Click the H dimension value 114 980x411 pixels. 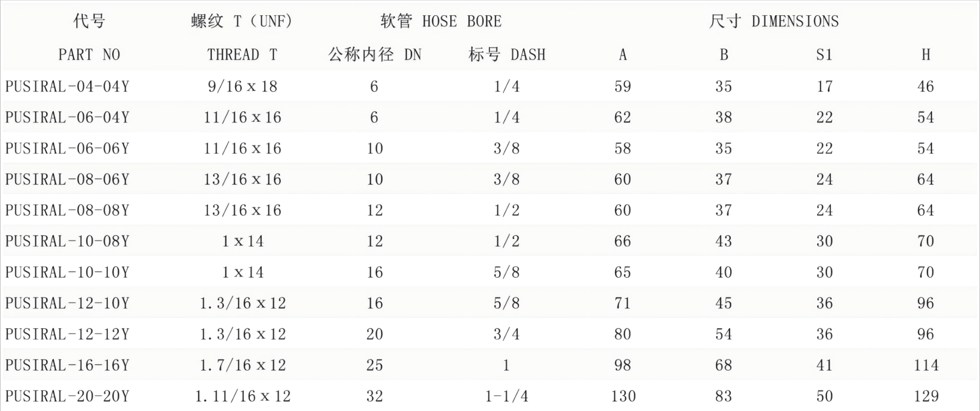926,365
